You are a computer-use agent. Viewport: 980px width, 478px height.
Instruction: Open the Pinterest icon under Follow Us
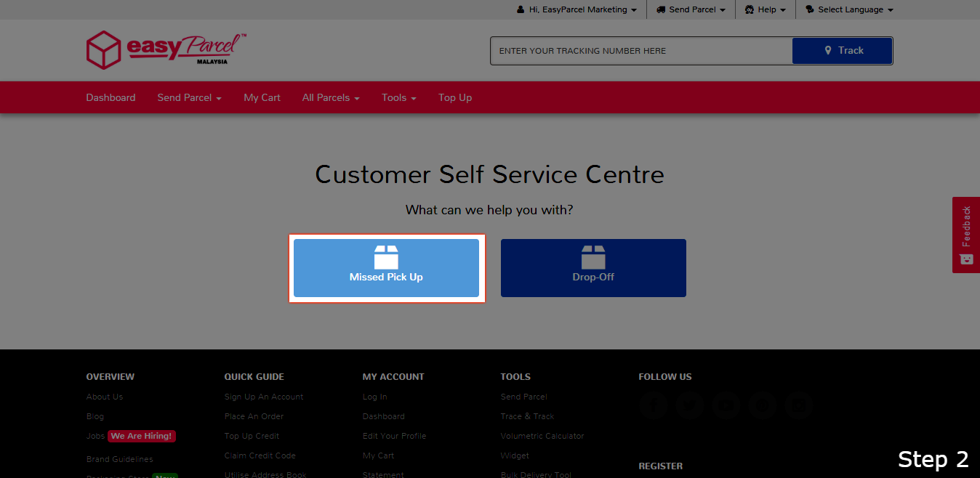point(763,405)
